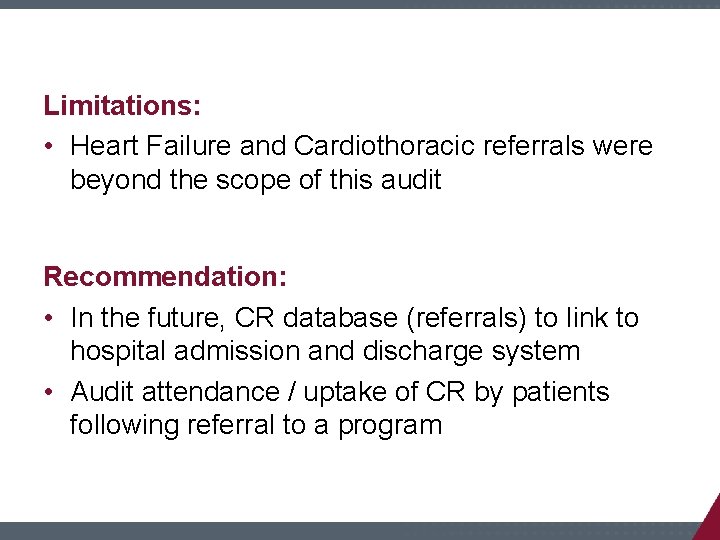720x540 pixels.
Task: Click the words to link to
Action: point(587,318)
